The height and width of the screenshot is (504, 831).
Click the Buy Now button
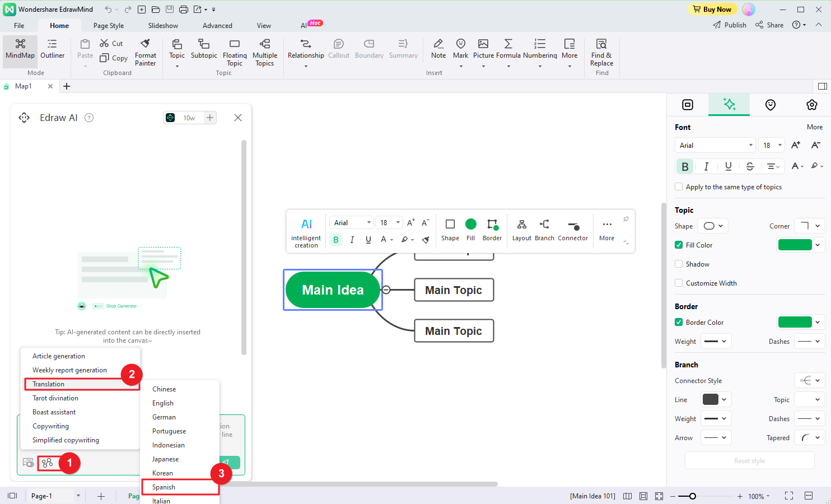pyautogui.click(x=712, y=10)
